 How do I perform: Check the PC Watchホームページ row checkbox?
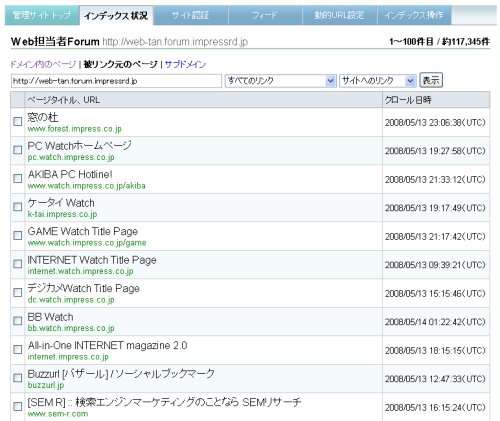click(18, 150)
